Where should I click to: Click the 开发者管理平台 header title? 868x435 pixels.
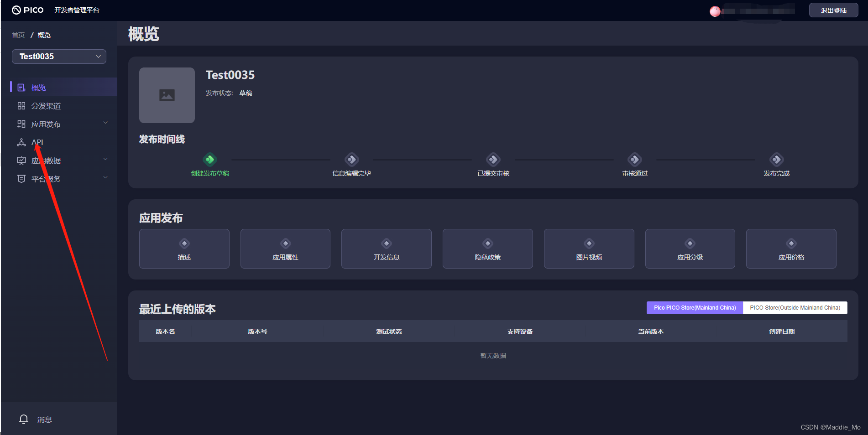pyautogui.click(x=77, y=10)
